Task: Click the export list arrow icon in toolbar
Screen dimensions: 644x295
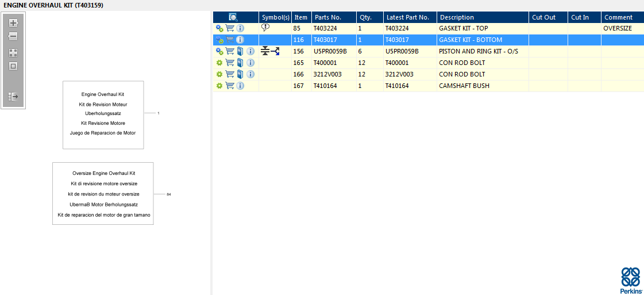Action: [13, 97]
